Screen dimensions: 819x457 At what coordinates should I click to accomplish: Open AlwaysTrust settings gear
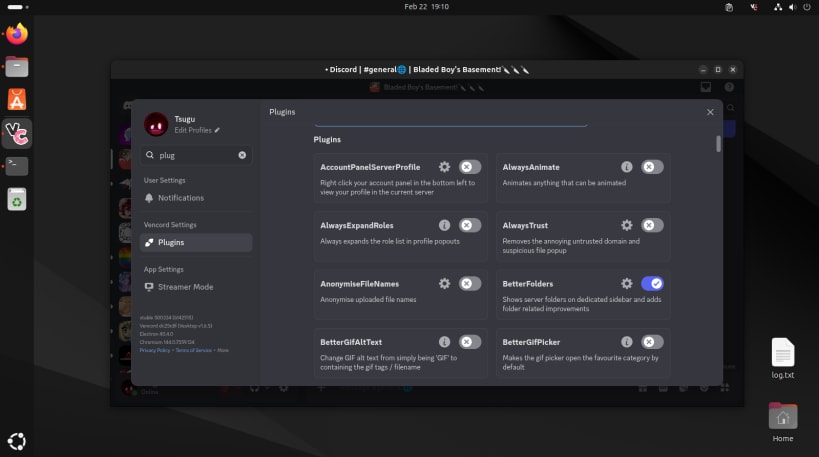coord(626,225)
